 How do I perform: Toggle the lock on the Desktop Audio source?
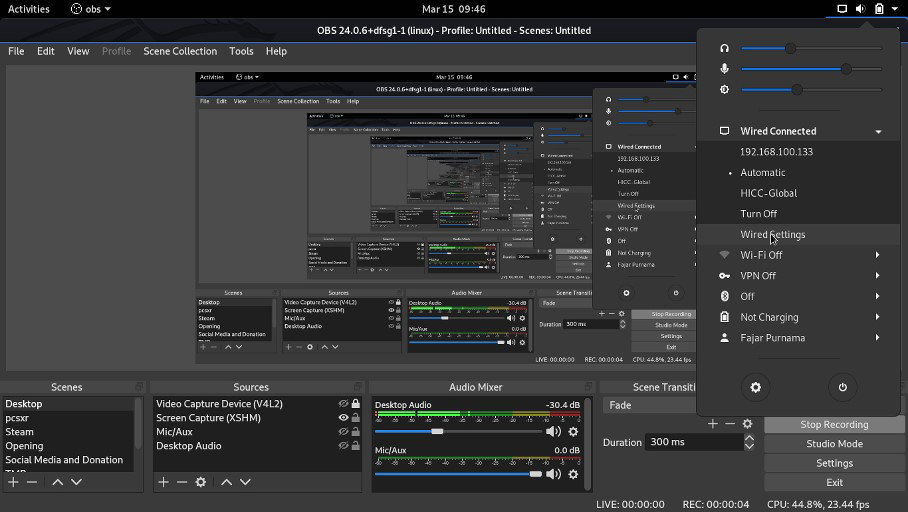[356, 446]
